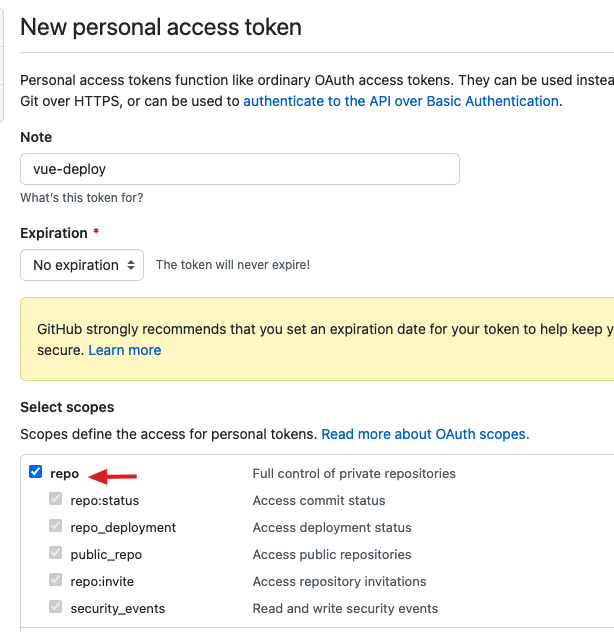Image resolution: width=614 pixels, height=632 pixels.
Task: Toggle the public_repo checkbox
Action: pyautogui.click(x=56, y=554)
